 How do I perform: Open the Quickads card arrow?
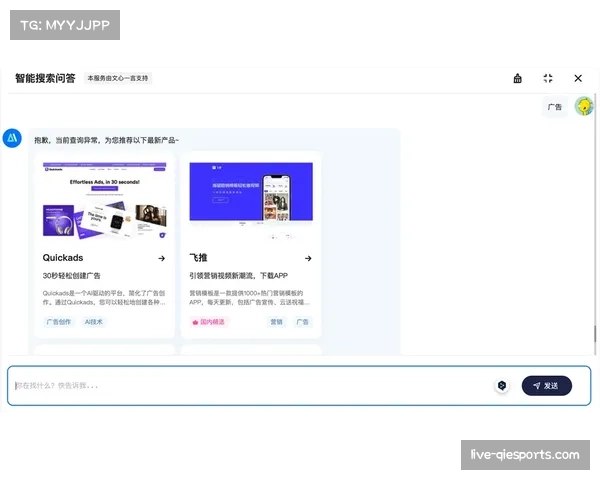pyautogui.click(x=161, y=258)
